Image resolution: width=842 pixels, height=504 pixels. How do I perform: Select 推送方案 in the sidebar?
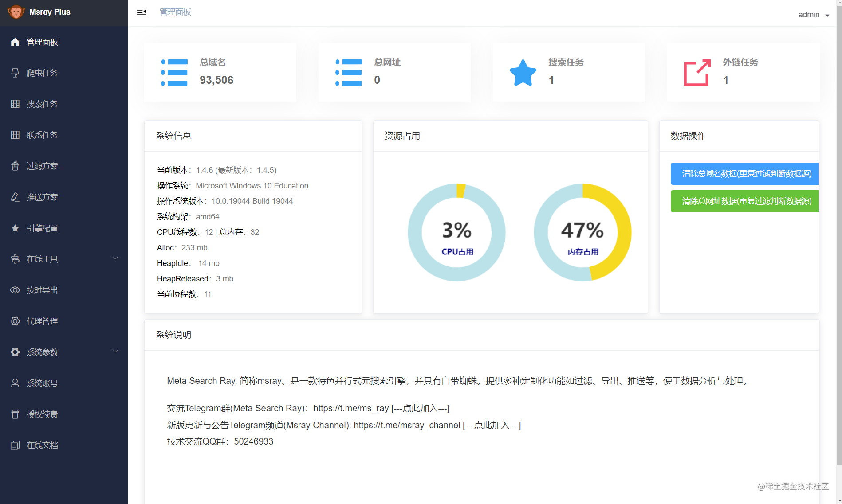[64, 197]
